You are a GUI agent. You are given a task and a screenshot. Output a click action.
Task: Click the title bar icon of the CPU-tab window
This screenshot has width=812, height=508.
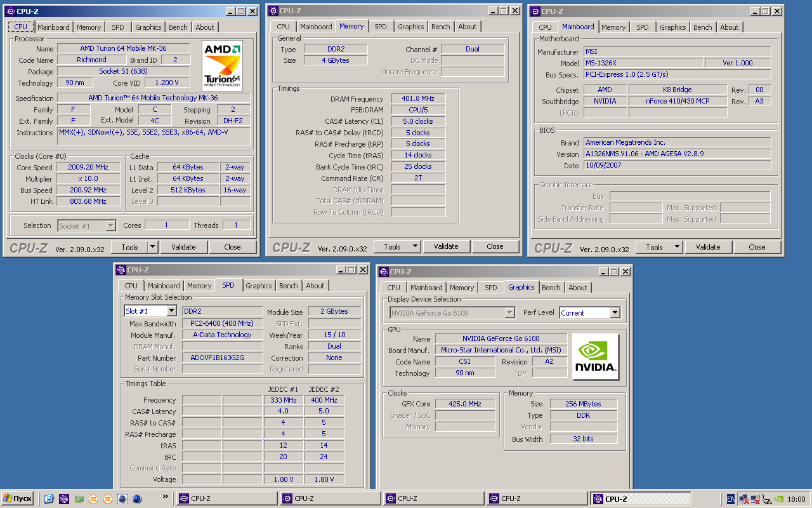(11, 11)
